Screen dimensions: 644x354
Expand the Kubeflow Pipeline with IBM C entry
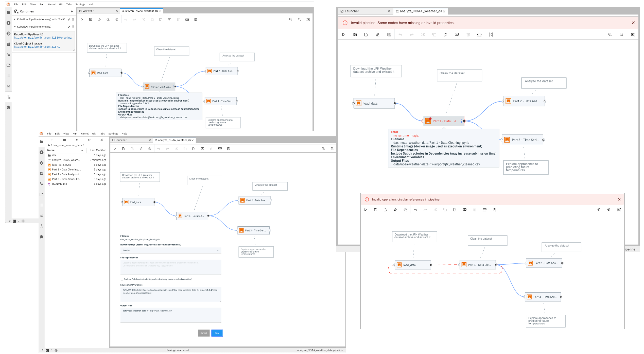[15, 19]
